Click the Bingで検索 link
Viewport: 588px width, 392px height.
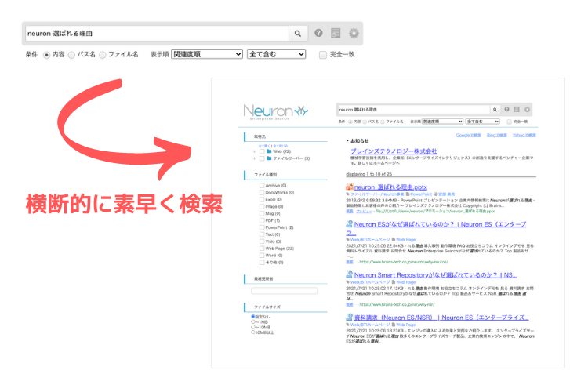pyautogui.click(x=497, y=135)
